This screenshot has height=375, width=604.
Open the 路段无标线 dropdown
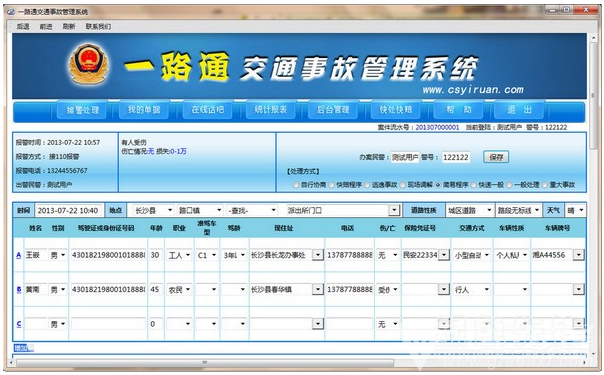point(518,211)
